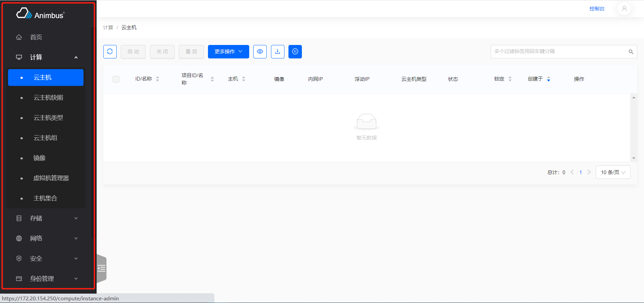
Task: Open the 更多操作 dropdown
Action: [228, 51]
